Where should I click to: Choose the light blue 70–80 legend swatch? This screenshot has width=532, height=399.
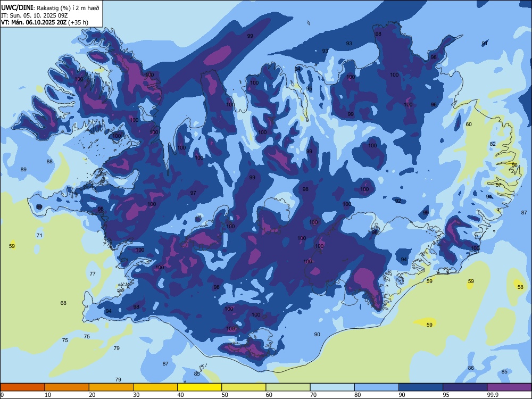(x=332, y=387)
